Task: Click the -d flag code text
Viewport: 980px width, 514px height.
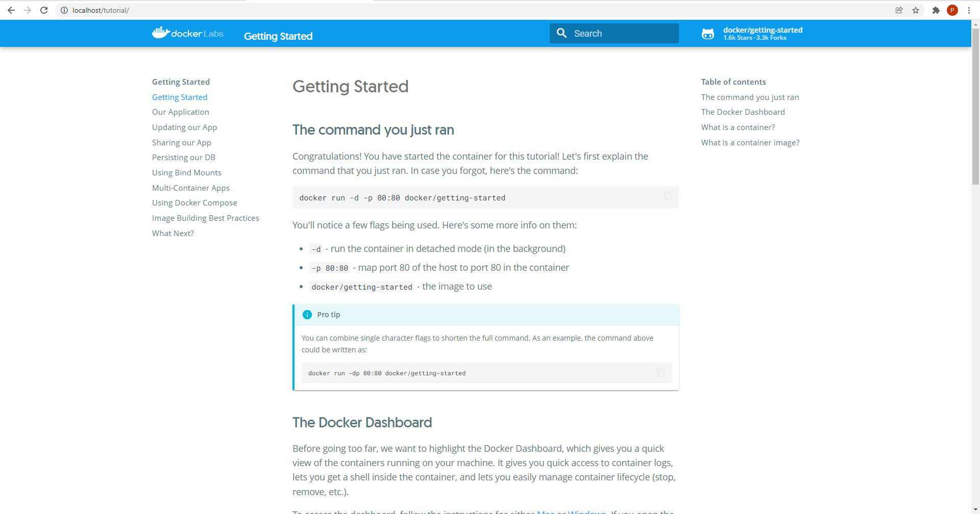Action: point(316,249)
